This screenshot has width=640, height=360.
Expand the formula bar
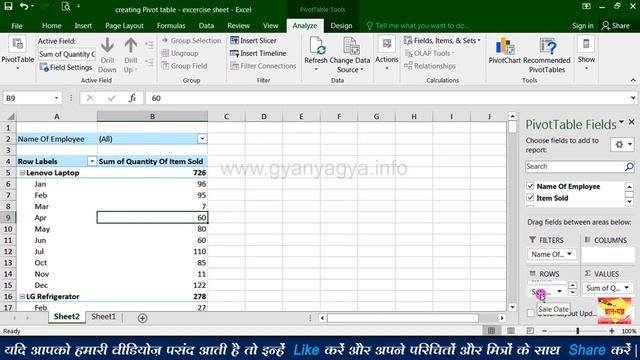633,98
